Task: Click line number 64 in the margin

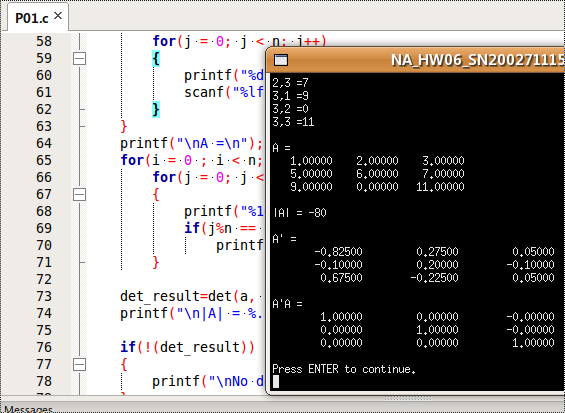Action: [44, 143]
